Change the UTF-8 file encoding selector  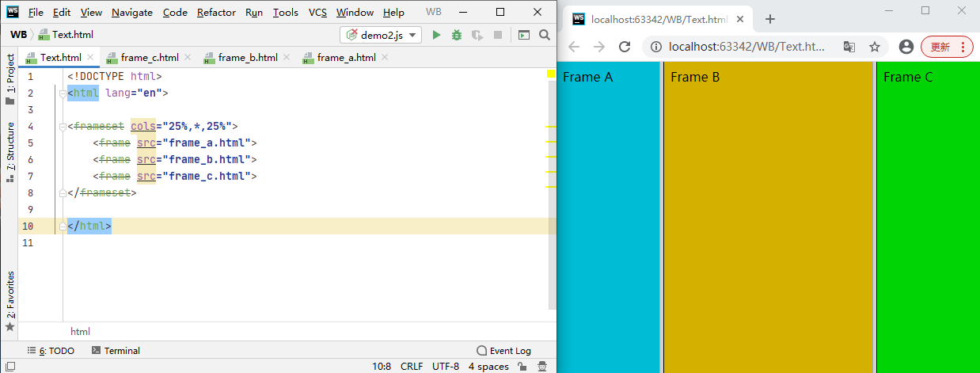point(445,367)
